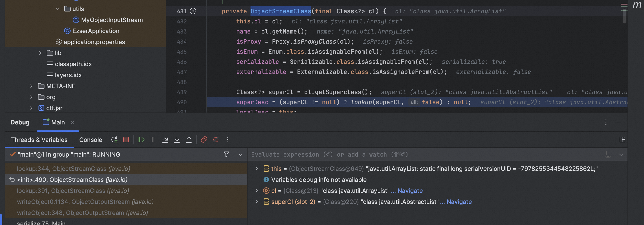Image resolution: width=644 pixels, height=225 pixels.
Task: Open thread selector dropdown
Action: pos(240,155)
